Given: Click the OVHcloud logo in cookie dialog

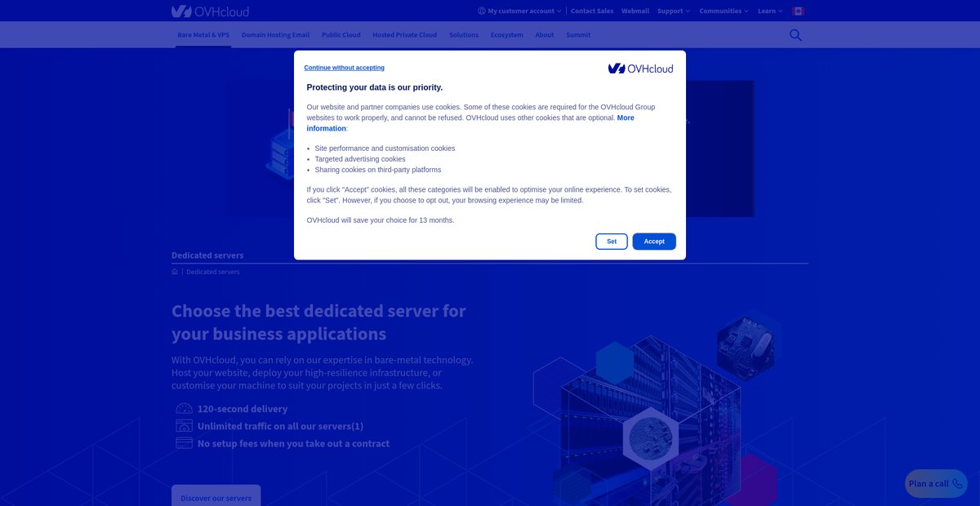Looking at the screenshot, I should coord(641,69).
